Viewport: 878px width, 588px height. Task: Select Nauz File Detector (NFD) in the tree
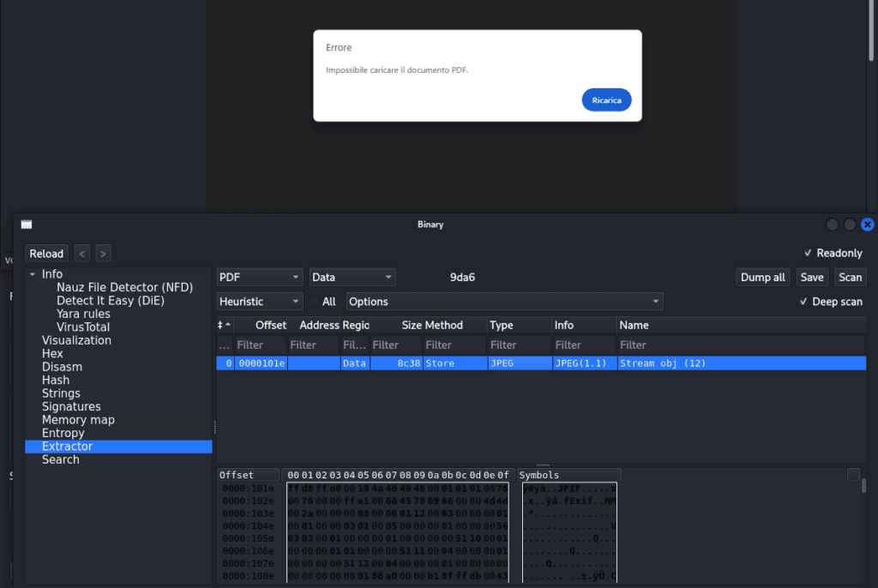(x=124, y=287)
